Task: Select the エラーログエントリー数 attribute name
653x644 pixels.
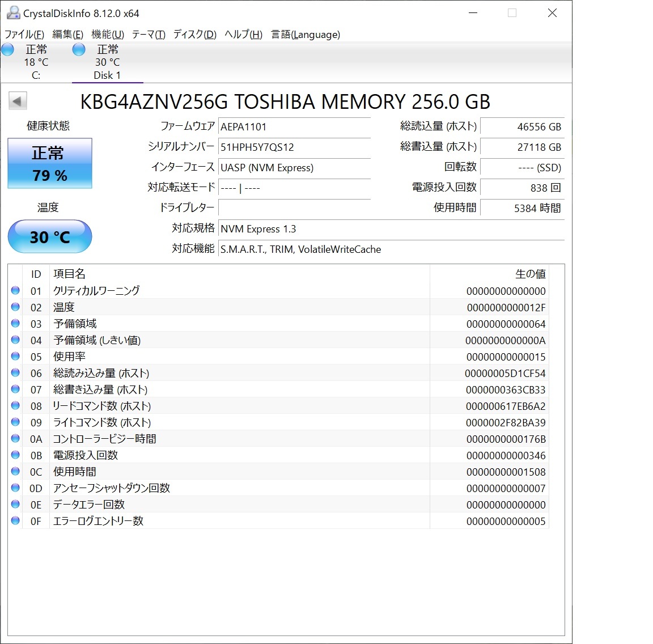Action: [98, 521]
